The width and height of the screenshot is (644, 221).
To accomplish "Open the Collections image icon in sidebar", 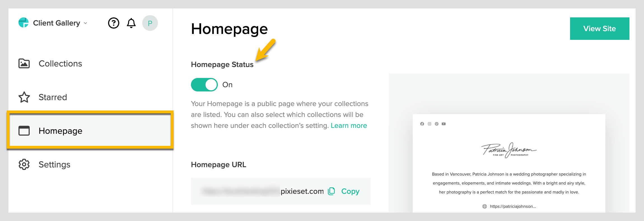I will click(24, 64).
